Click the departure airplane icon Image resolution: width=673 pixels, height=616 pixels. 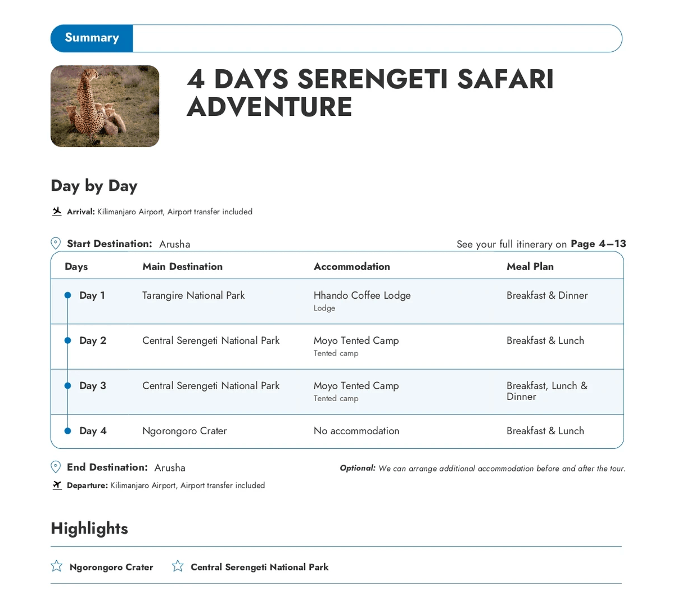coord(57,485)
